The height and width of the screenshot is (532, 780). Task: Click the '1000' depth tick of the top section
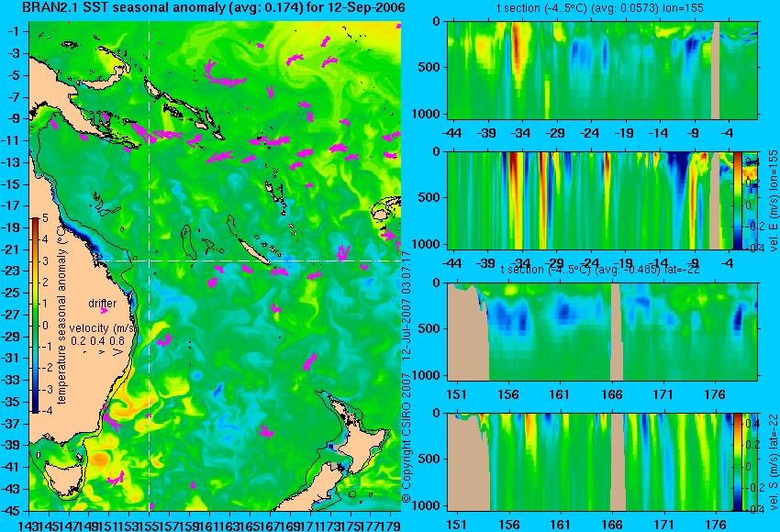[x=426, y=114]
